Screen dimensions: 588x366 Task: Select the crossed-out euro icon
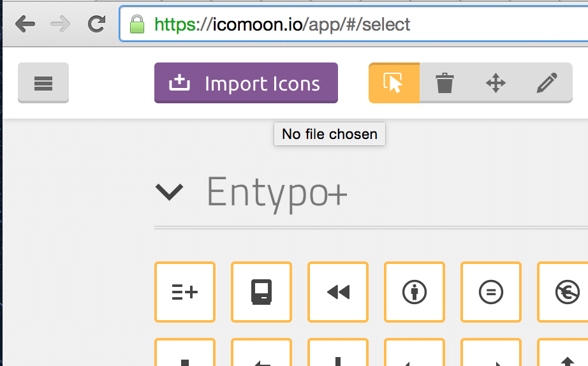564,292
